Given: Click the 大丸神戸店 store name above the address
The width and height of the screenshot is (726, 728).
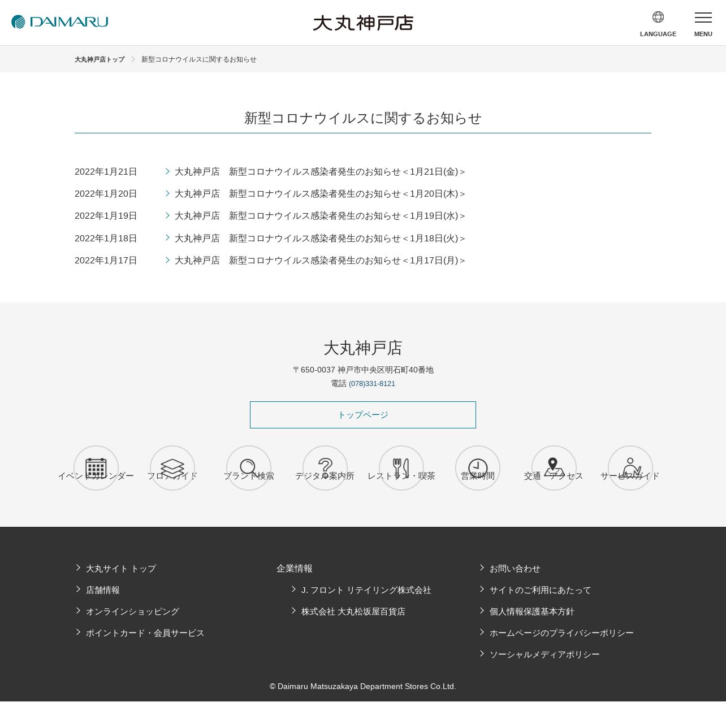Looking at the screenshot, I should 363,348.
